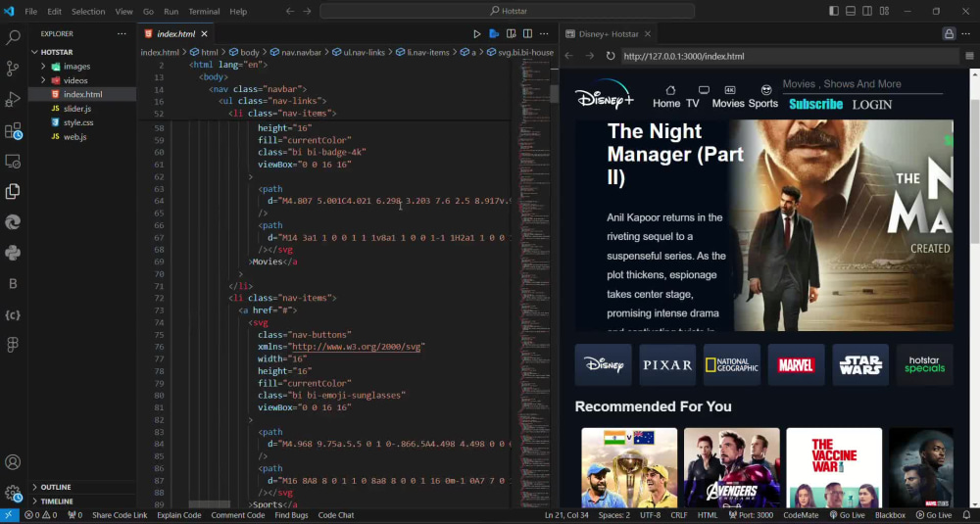Click svg.bi.bi-house breadcrumb dropdown
The width and height of the screenshot is (980, 524).
coord(520,53)
